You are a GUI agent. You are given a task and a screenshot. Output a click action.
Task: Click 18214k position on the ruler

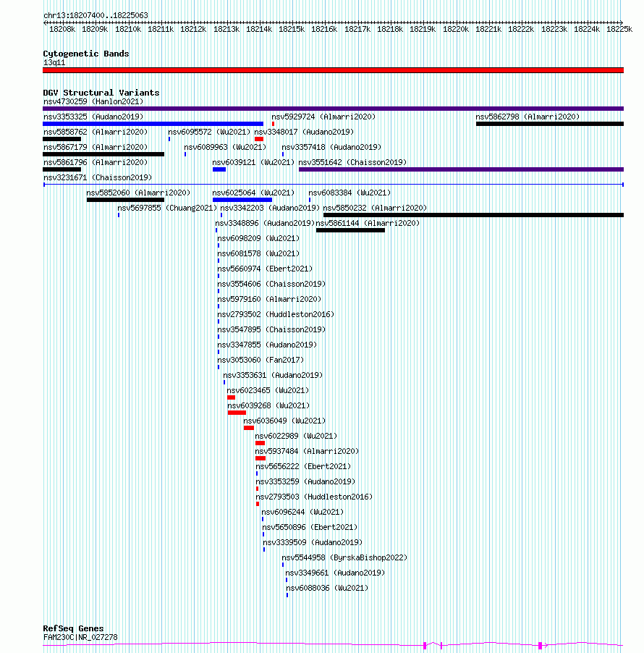[x=259, y=29]
